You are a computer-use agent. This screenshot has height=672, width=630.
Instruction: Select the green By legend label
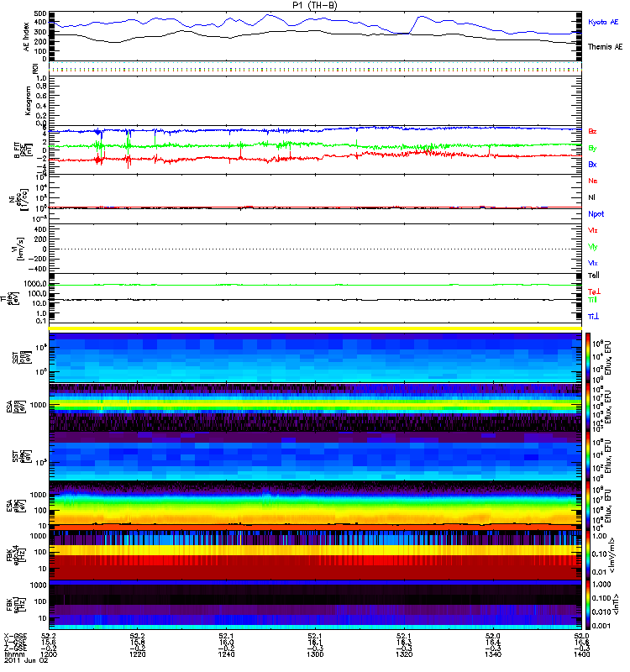[592, 149]
